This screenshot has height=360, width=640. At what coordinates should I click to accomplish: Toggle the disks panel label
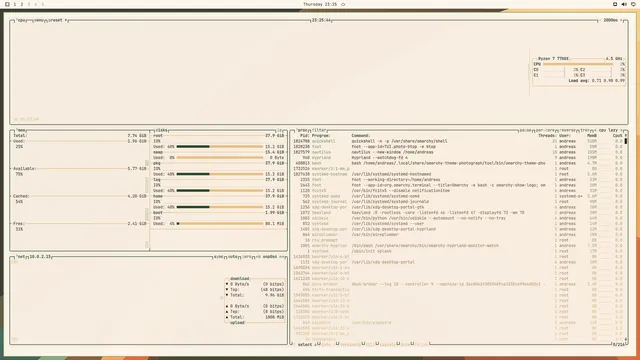[162, 130]
